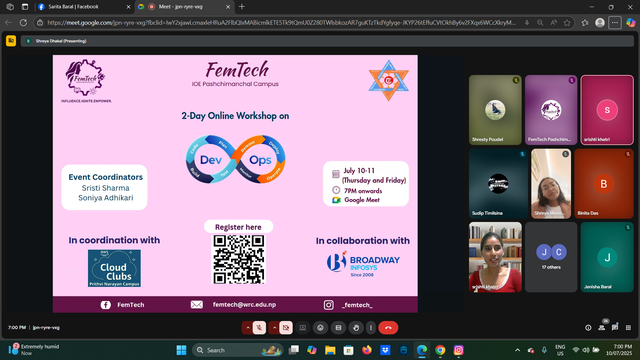Unmute the microphone in Meet
This screenshot has height=360, width=640.
point(259,328)
